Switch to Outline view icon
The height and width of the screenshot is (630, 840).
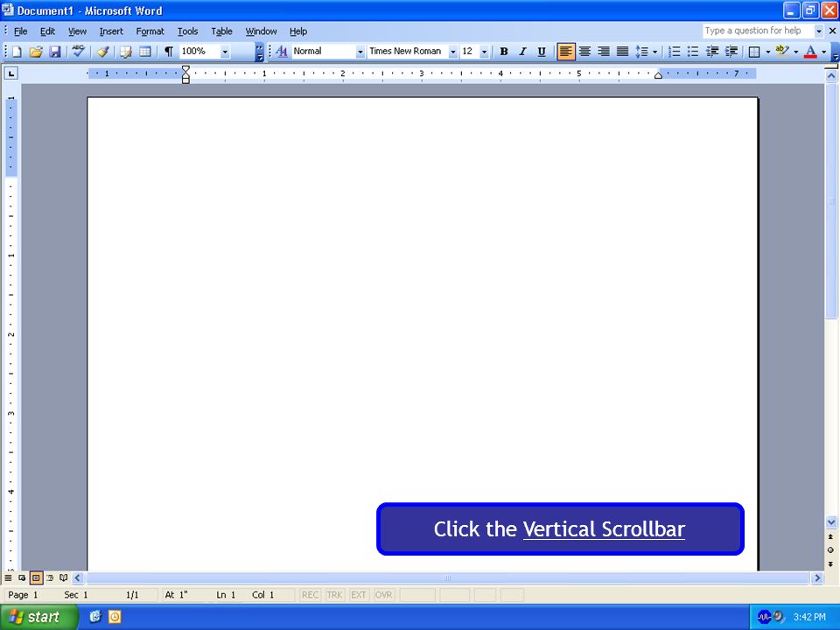[x=50, y=577]
